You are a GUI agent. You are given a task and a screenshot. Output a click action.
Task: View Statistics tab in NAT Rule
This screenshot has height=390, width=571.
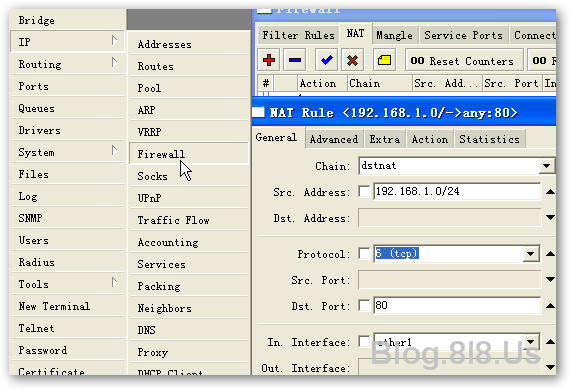click(489, 139)
